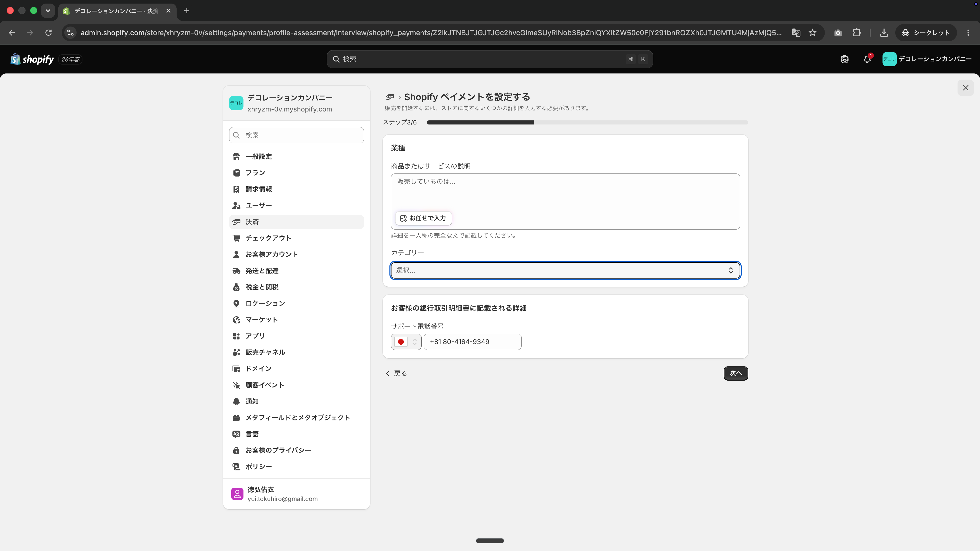Go back in browser history

(12, 33)
